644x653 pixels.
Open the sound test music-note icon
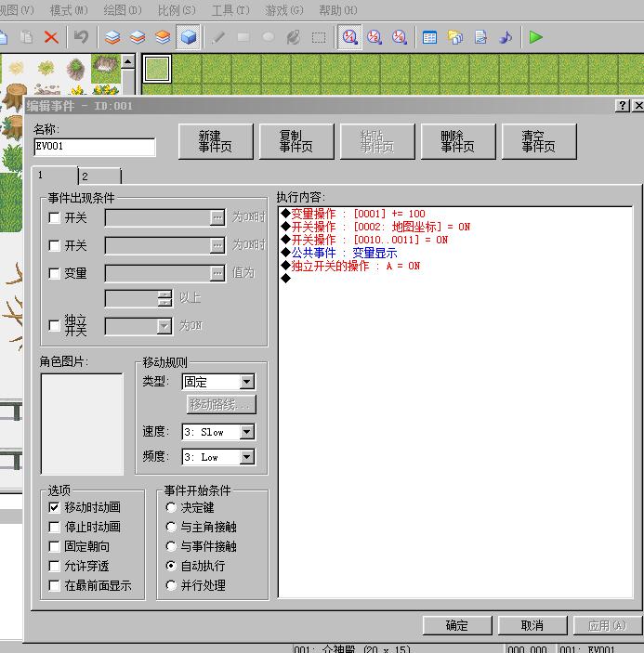506,37
